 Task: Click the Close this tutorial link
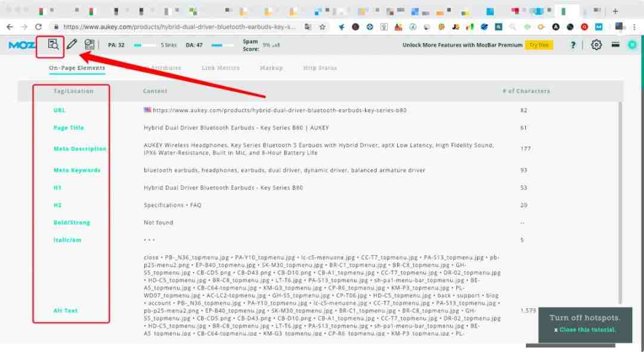587,330
